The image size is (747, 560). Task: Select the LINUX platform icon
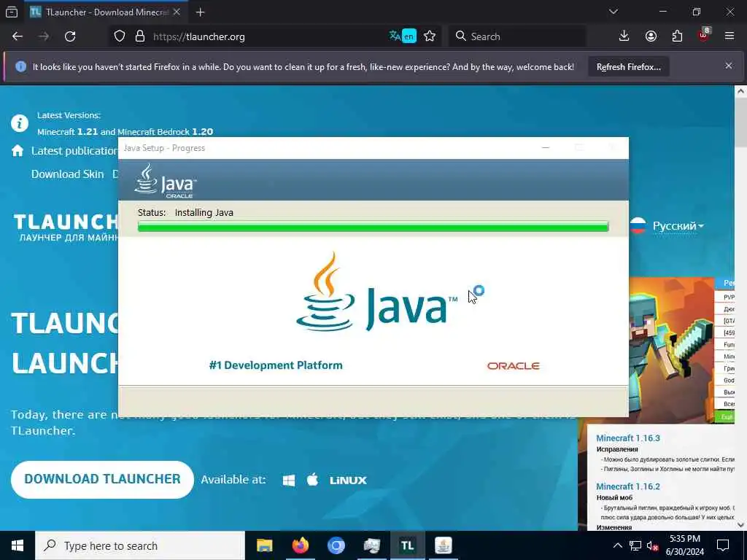(348, 481)
